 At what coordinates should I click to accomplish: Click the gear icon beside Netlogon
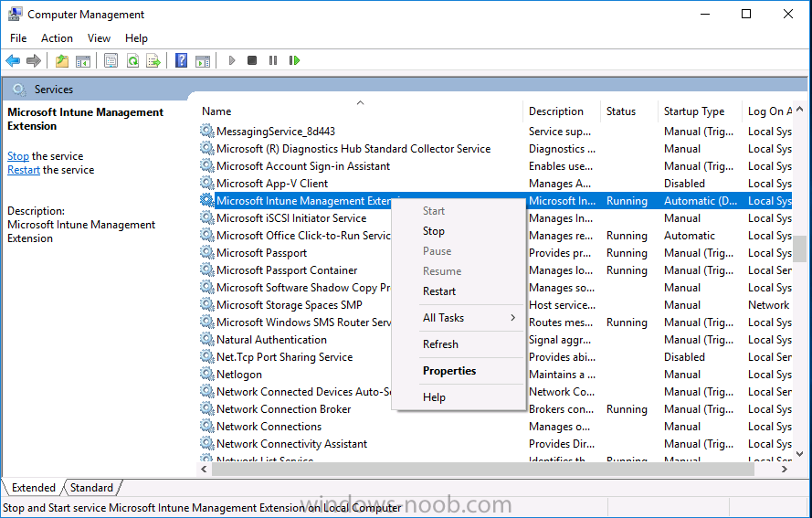[207, 374]
